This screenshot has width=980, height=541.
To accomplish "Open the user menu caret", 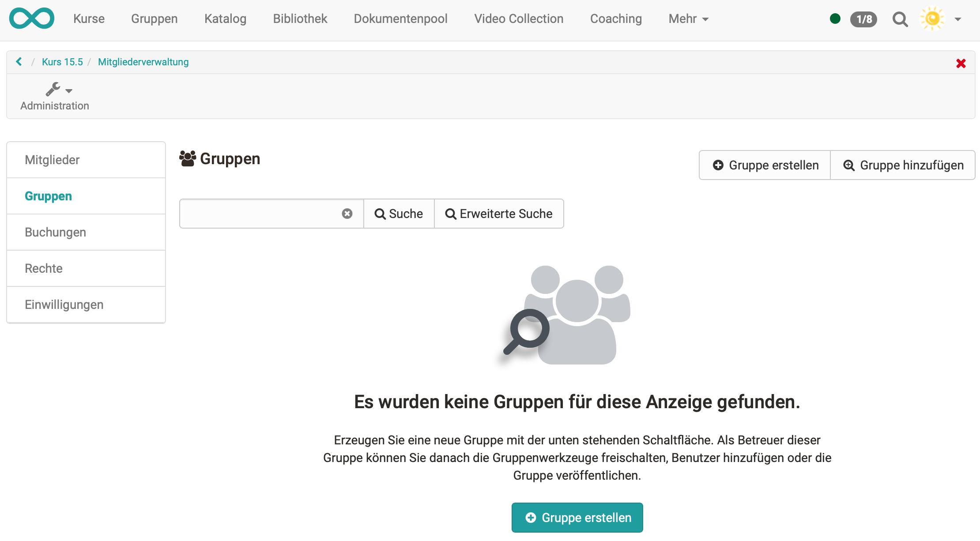I will click(x=957, y=19).
